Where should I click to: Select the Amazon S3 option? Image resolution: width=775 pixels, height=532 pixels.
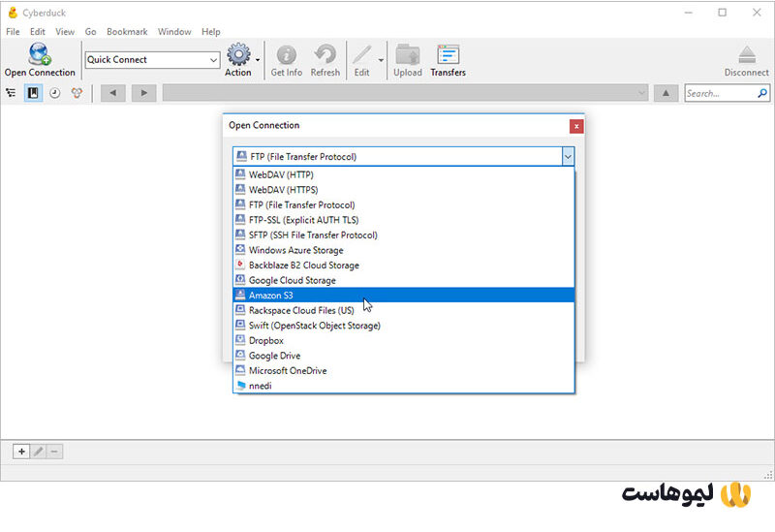403,296
